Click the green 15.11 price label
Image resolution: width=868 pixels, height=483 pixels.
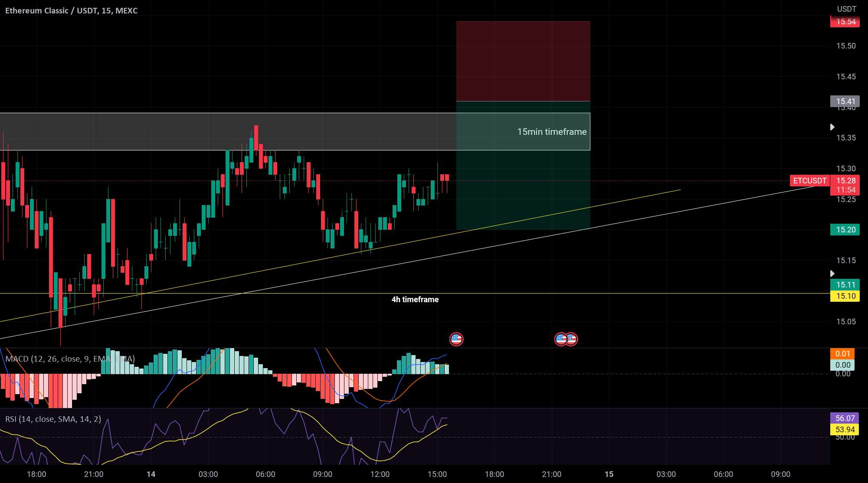click(845, 285)
